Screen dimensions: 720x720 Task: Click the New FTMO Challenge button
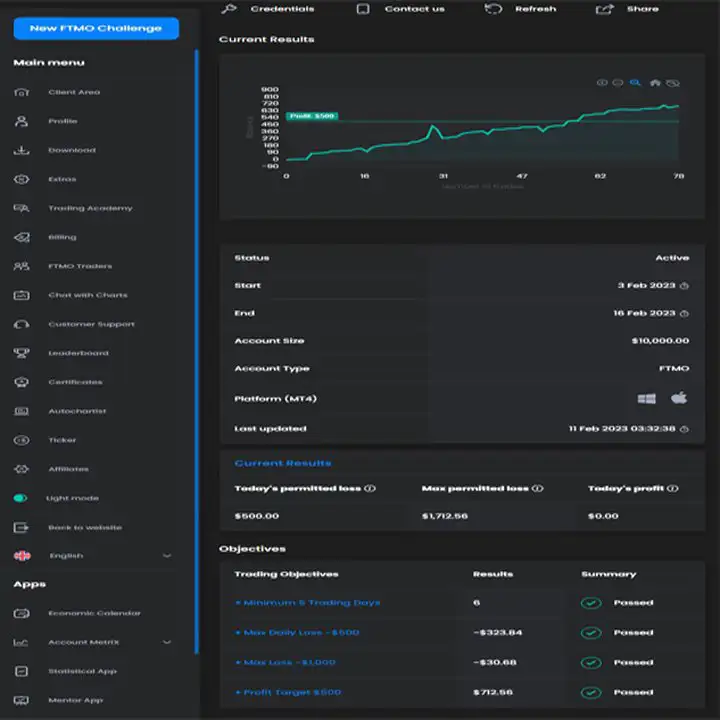96,28
